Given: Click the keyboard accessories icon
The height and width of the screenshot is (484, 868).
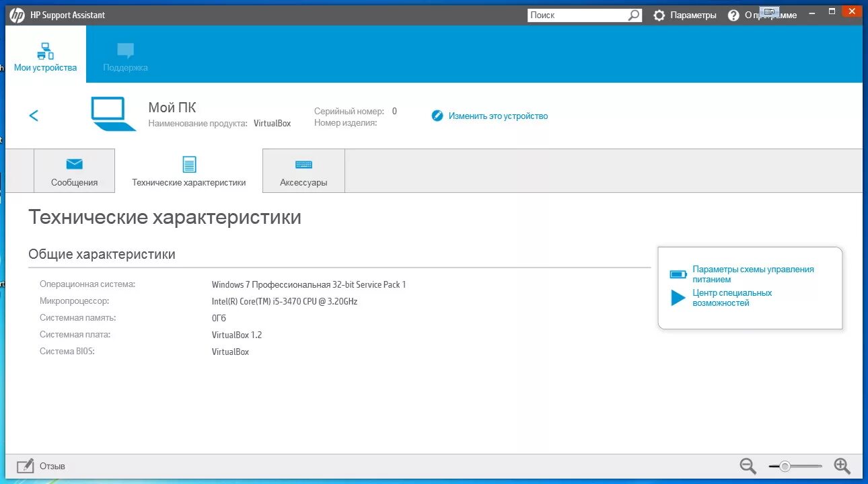Looking at the screenshot, I should [x=303, y=164].
